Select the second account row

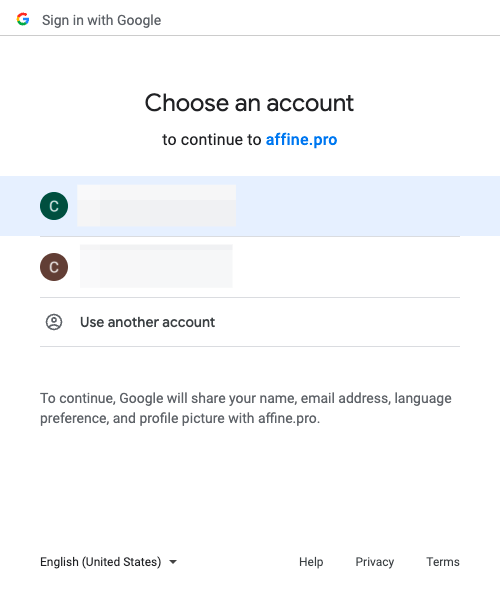[250, 267]
